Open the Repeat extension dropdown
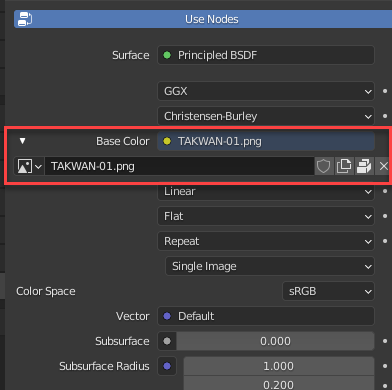Viewport: 392px width, 390px height. [266, 241]
